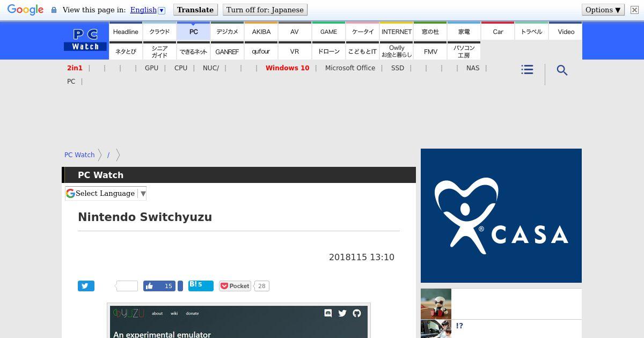Click the NAS topic link
644x338 pixels.
coord(473,68)
